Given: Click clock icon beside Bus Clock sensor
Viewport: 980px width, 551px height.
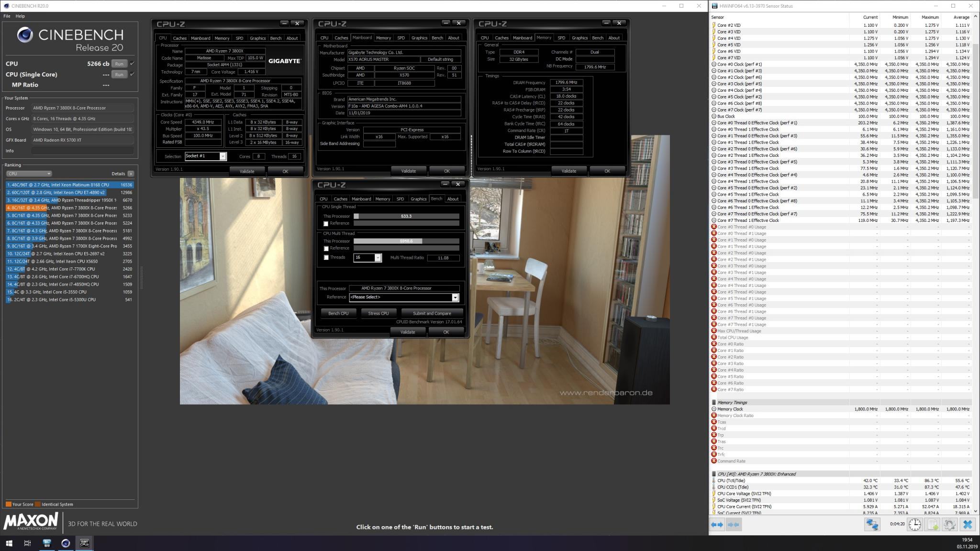Looking at the screenshot, I should point(714,116).
